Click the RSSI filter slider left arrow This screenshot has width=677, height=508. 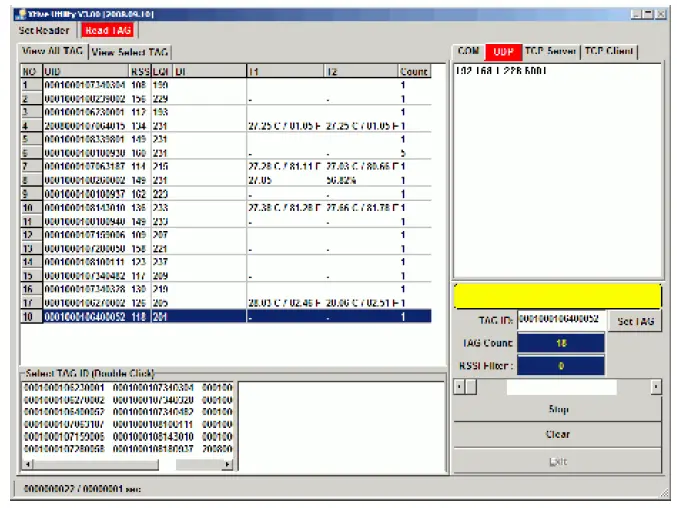click(x=459, y=387)
